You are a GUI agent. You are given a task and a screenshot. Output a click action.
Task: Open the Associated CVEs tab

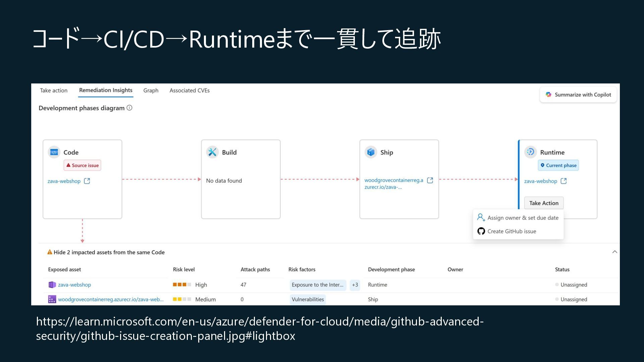point(190,90)
